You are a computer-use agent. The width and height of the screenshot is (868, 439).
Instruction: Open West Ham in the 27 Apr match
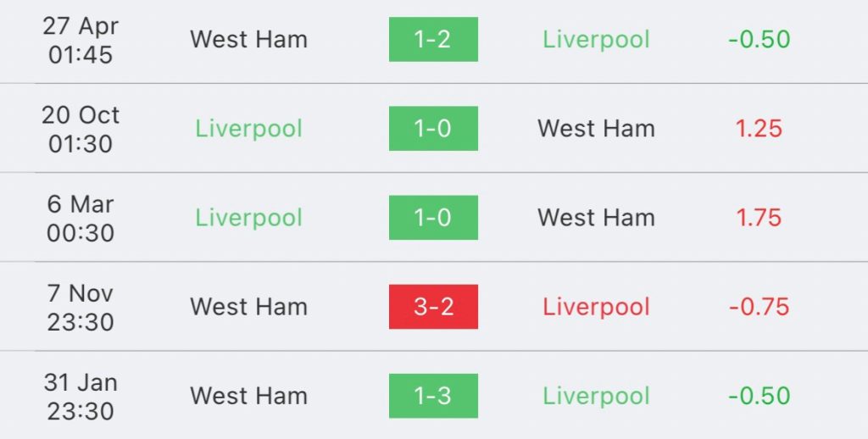248,40
